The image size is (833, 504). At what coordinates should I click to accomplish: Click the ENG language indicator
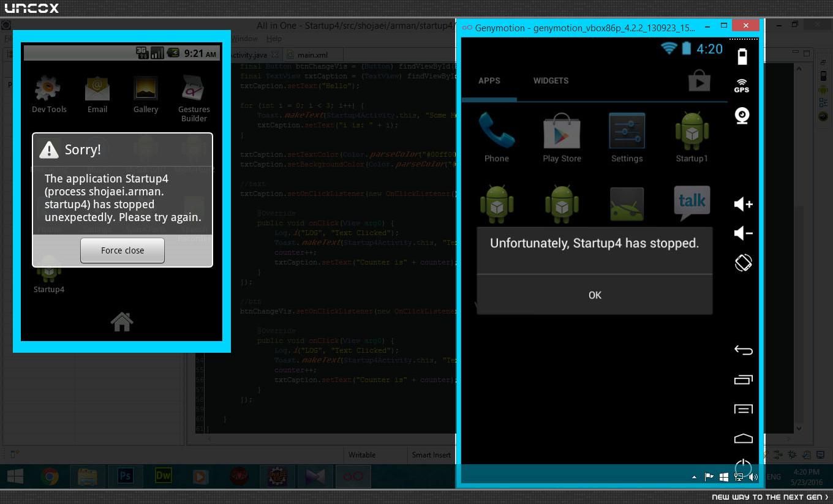[x=774, y=477]
